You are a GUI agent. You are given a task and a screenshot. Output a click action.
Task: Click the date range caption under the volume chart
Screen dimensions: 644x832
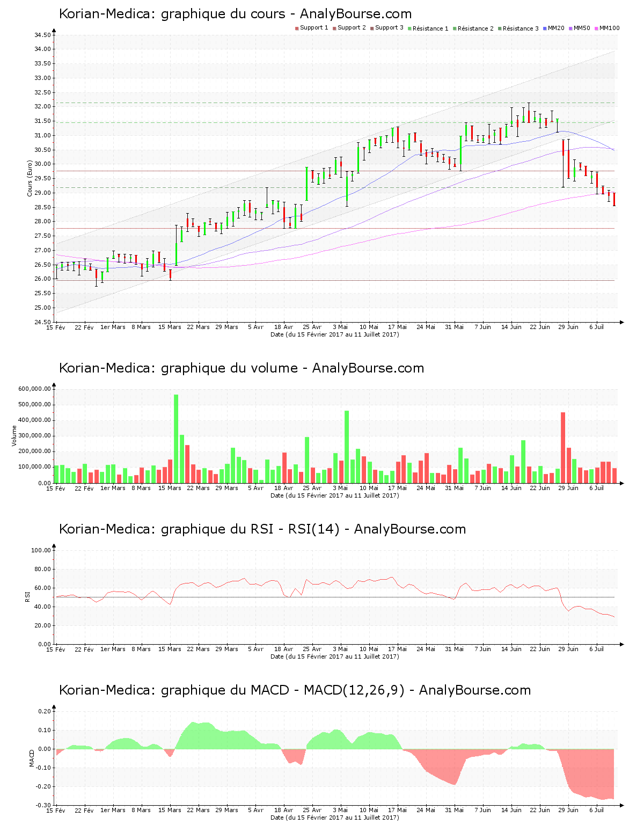point(334,495)
